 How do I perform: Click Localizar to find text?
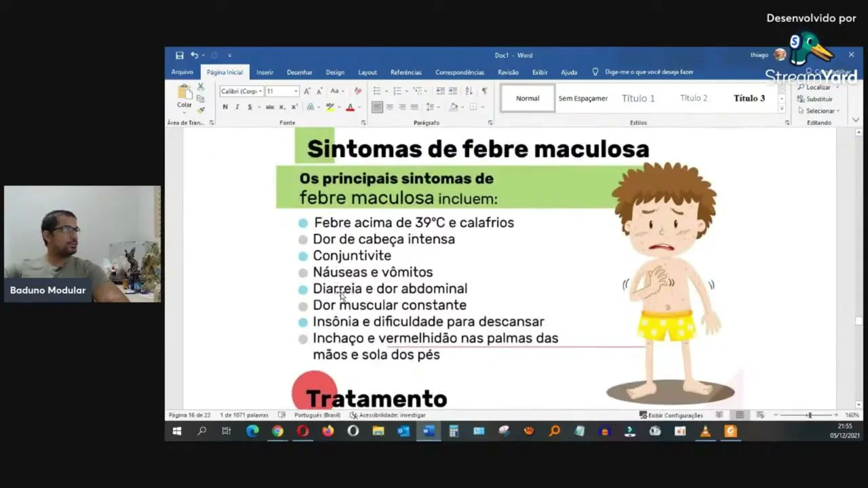click(814, 87)
